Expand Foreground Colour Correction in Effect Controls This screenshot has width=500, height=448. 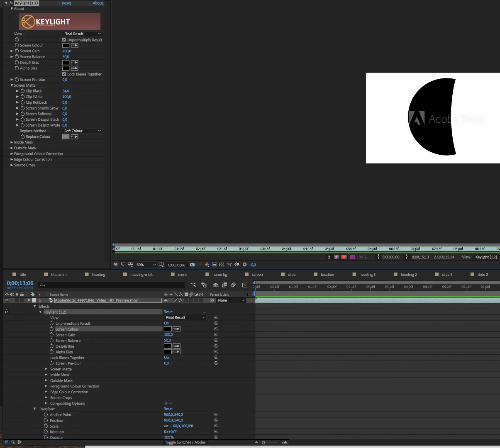[12, 154]
